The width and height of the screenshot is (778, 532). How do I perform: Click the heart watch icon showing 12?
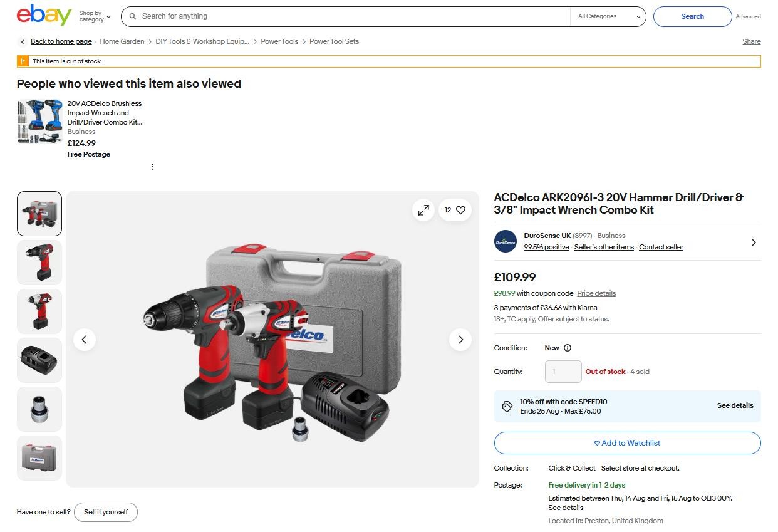click(455, 210)
